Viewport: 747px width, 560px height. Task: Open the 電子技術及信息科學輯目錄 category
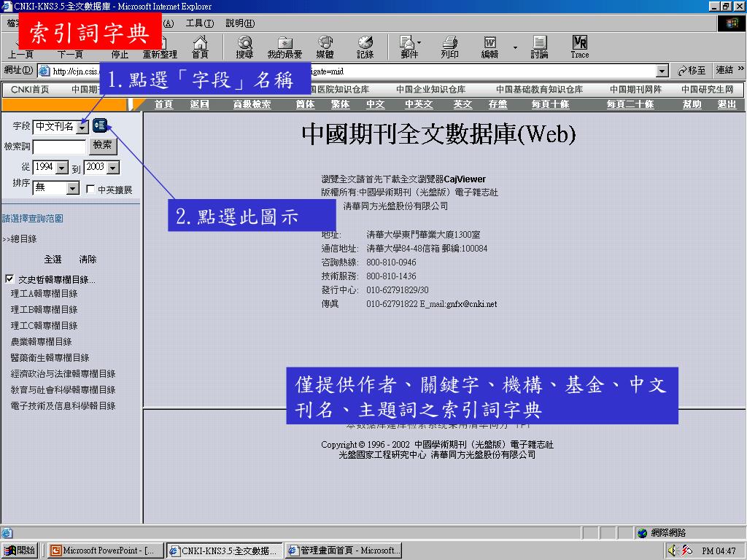pos(63,405)
